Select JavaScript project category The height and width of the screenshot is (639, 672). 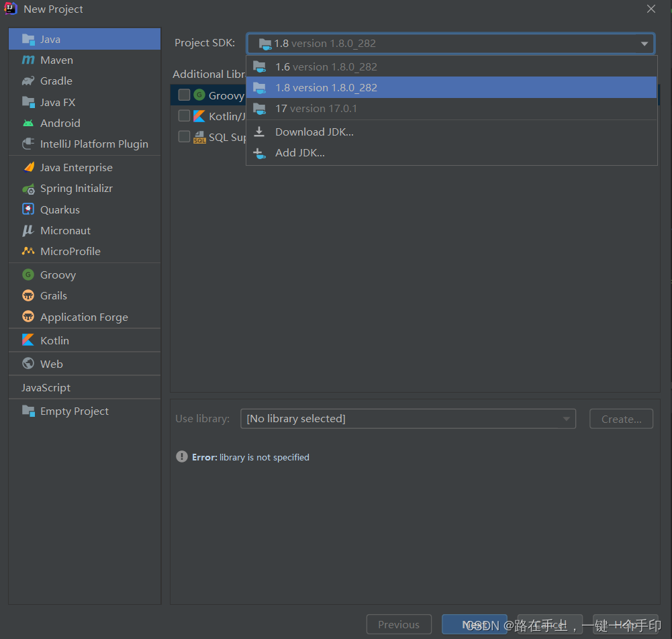tap(85, 387)
